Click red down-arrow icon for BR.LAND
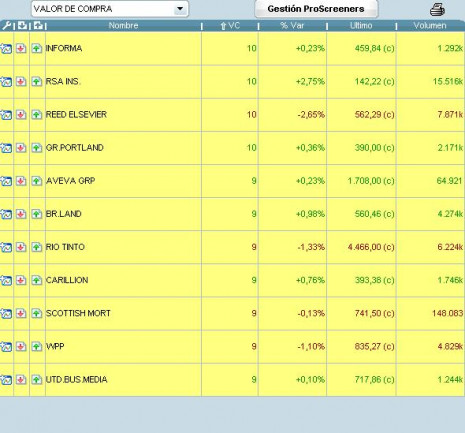 coord(21,214)
